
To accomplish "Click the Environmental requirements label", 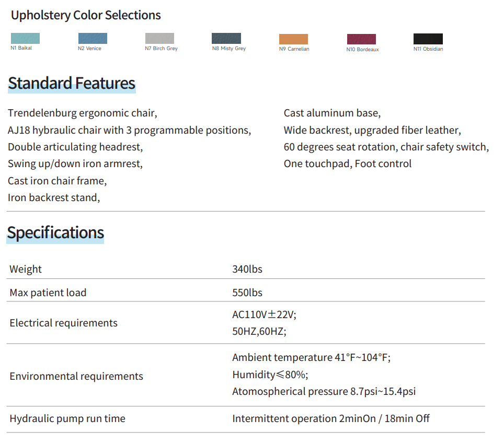I will point(76,376).
